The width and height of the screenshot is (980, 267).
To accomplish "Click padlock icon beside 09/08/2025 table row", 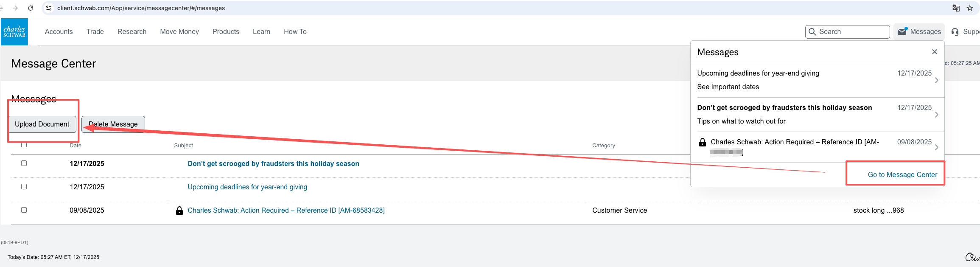I will [179, 211].
